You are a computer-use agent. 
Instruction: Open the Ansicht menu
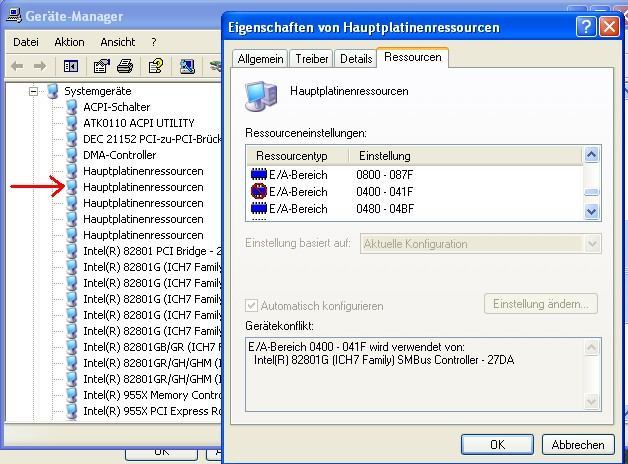[x=118, y=42]
